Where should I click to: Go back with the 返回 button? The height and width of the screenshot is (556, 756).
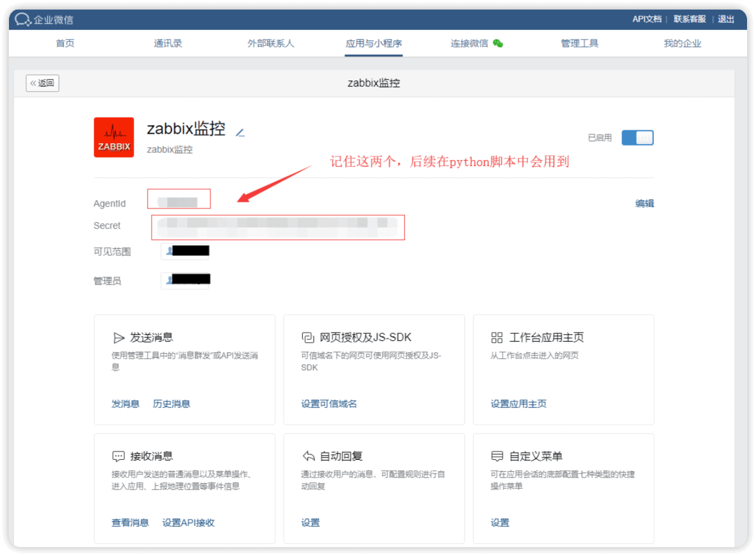[42, 83]
